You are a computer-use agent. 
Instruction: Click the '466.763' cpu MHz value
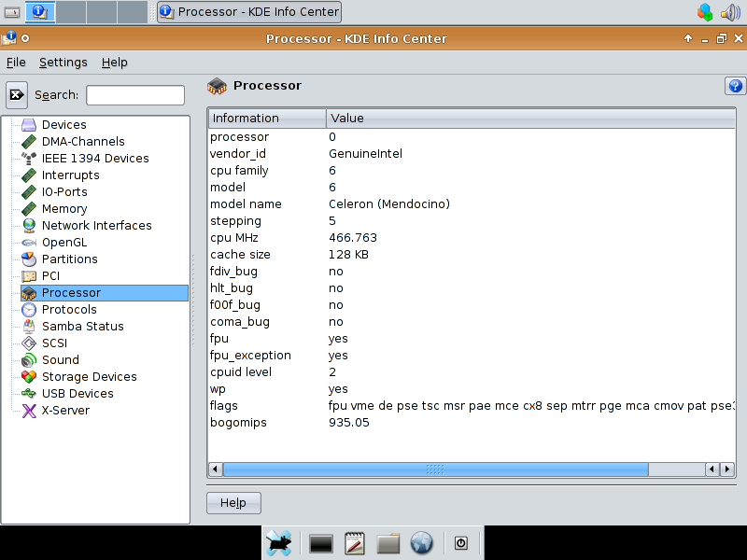(x=353, y=238)
